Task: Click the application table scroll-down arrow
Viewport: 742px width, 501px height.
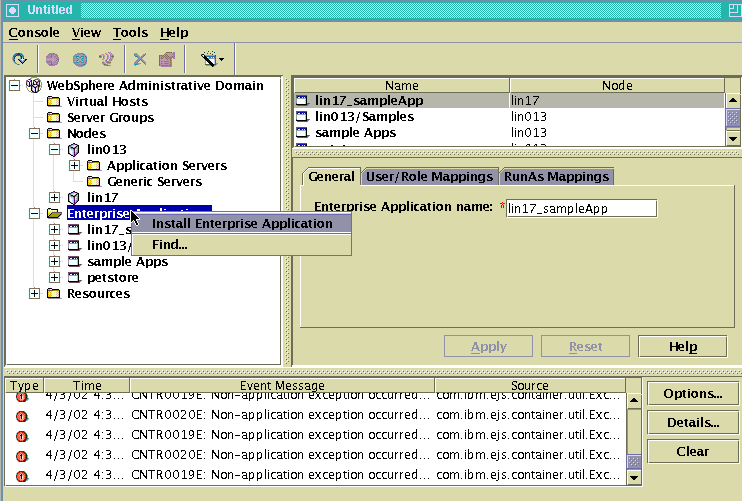Action: (x=733, y=138)
